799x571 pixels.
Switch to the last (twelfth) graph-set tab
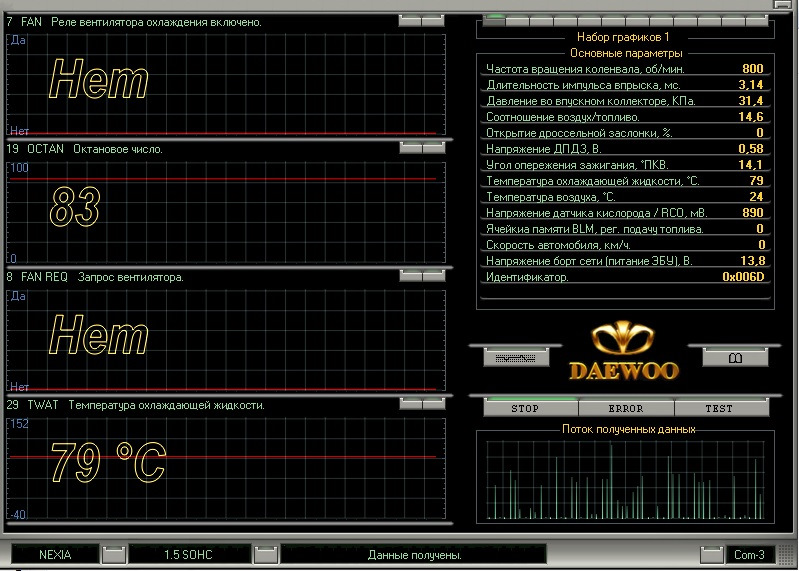click(757, 21)
